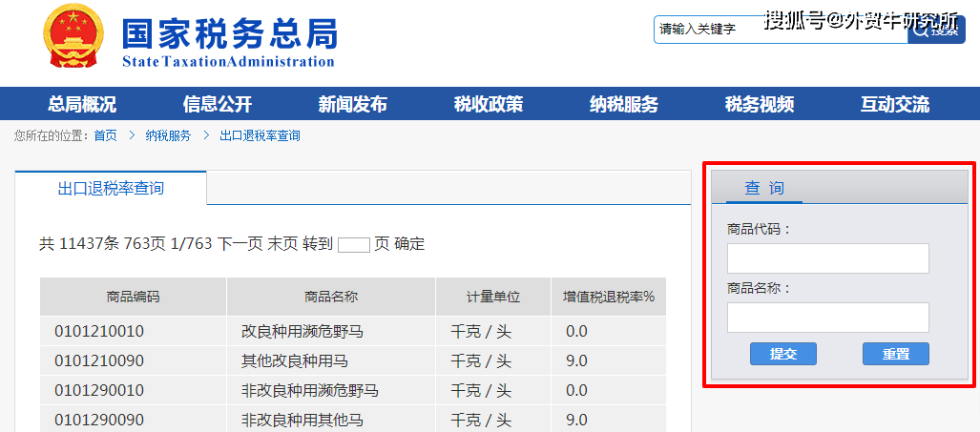
Task: Open 纳税服务 breadcrumb link
Action: (168, 136)
